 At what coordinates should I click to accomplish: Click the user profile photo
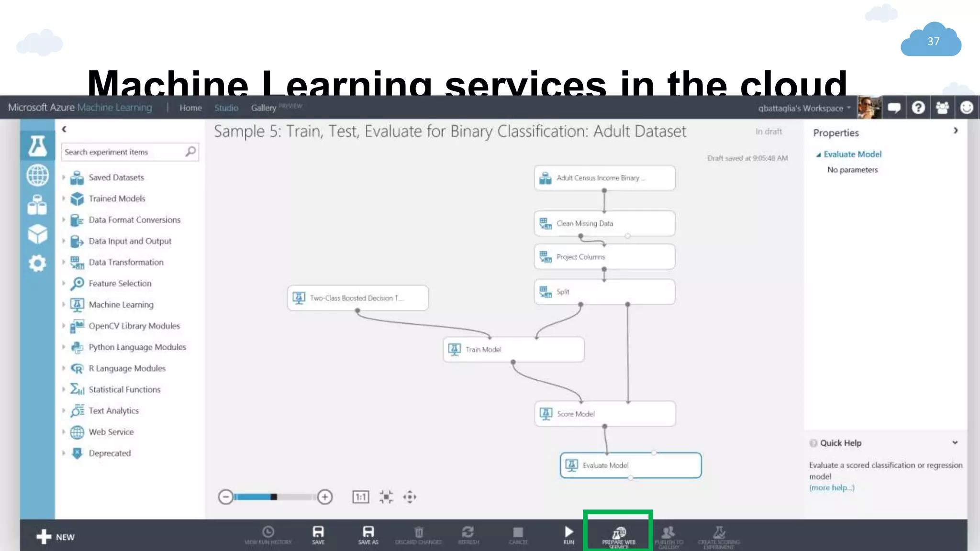(869, 108)
